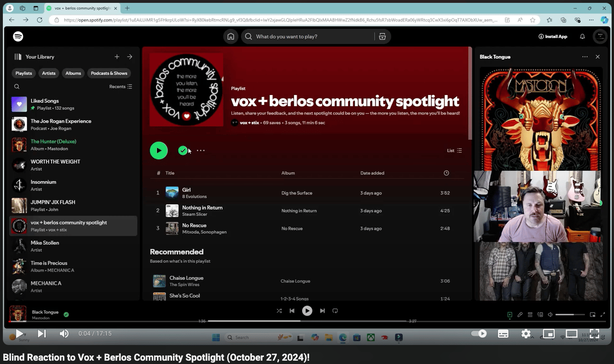Open WORTH THE WEIGHT artist
The image size is (614, 364).
[x=73, y=165]
